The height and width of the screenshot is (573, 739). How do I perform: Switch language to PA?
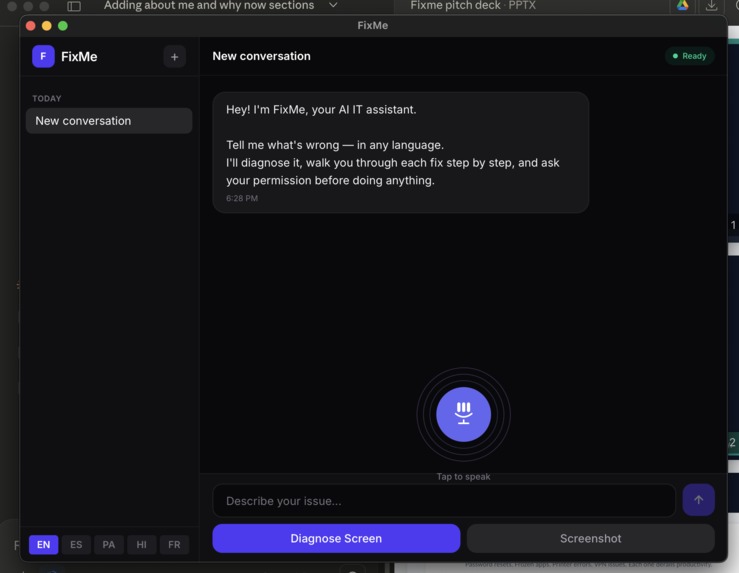[109, 545]
